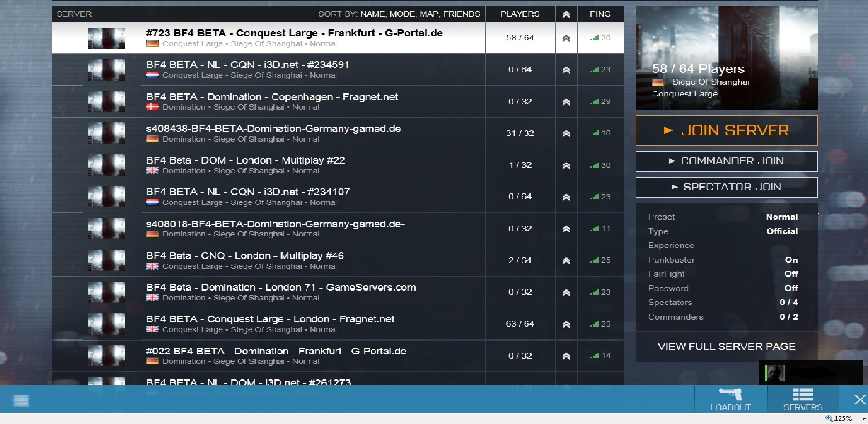This screenshot has height=424, width=868.
Task: Sort server list by MODE
Action: [x=402, y=14]
